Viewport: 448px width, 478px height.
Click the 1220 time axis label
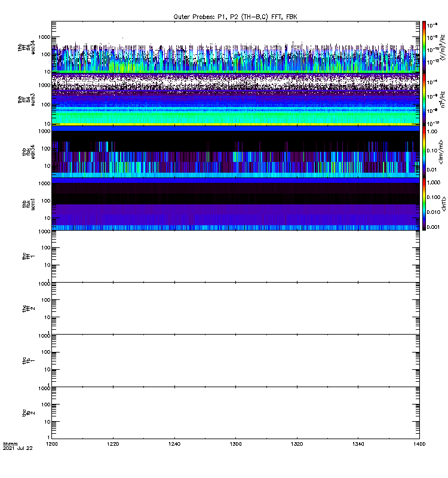(113, 444)
